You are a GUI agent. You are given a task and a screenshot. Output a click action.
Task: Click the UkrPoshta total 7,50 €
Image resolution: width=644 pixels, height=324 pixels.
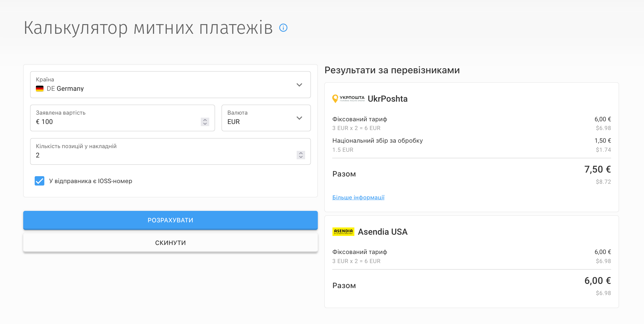[598, 169]
